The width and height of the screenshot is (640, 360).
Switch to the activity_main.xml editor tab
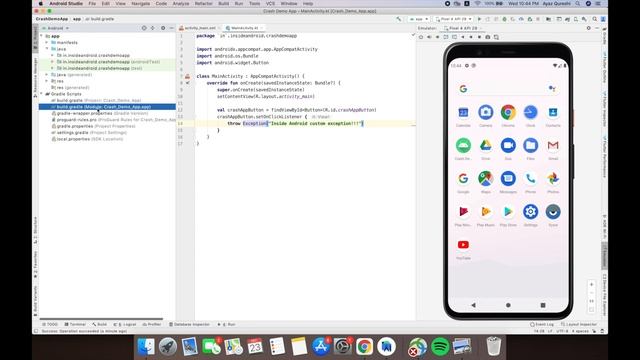point(200,28)
